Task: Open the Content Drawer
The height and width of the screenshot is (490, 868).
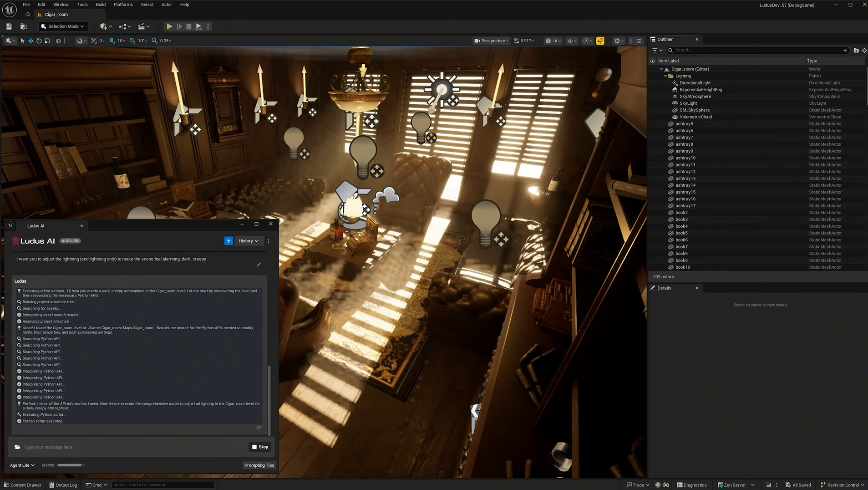Action: (22, 485)
